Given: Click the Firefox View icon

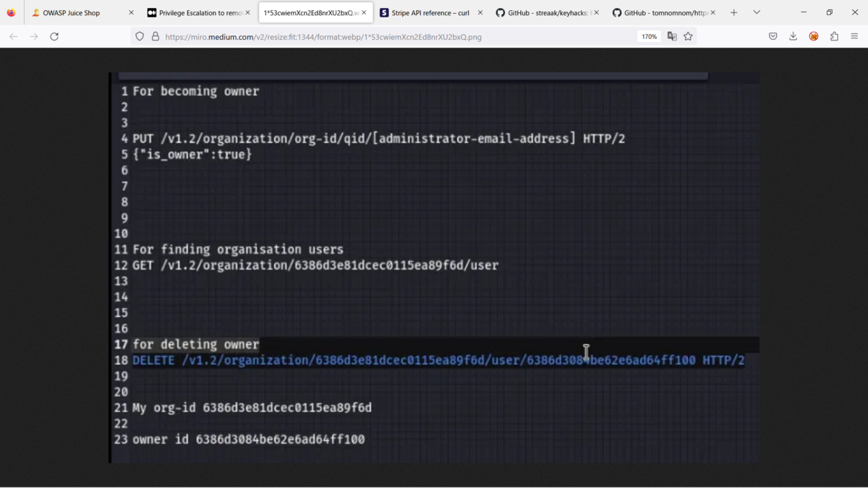Looking at the screenshot, I should pyautogui.click(x=12, y=12).
